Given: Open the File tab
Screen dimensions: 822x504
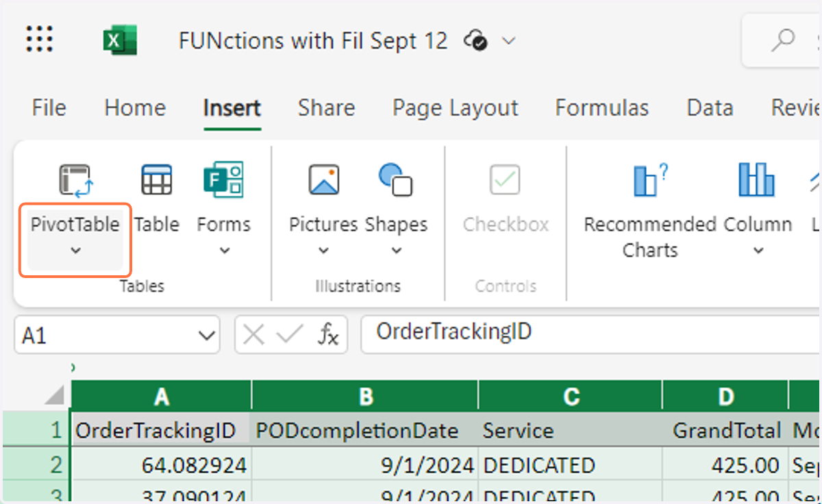Looking at the screenshot, I should (x=49, y=108).
